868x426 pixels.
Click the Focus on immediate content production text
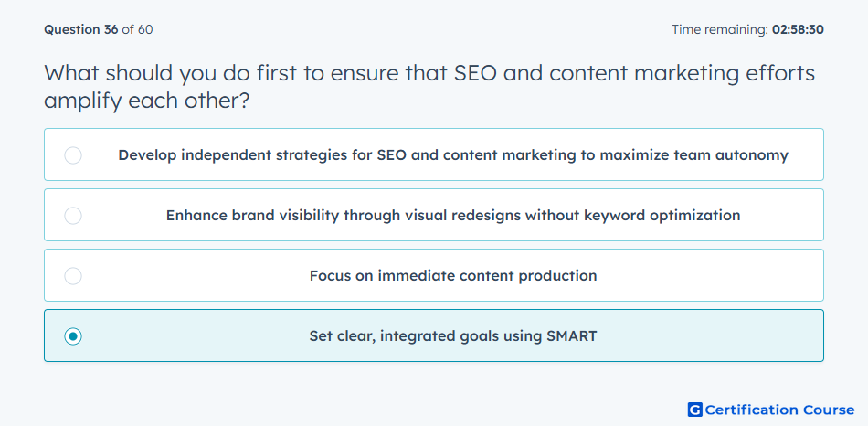click(453, 276)
